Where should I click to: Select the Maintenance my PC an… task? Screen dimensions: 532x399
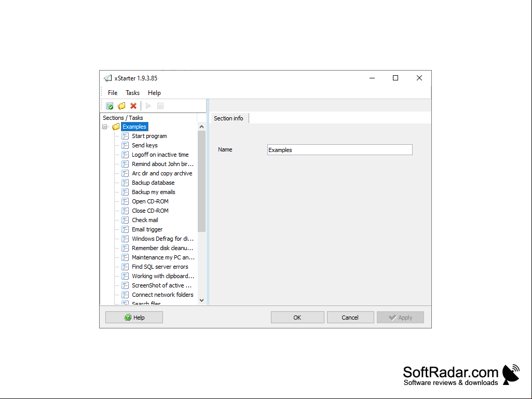coord(163,257)
